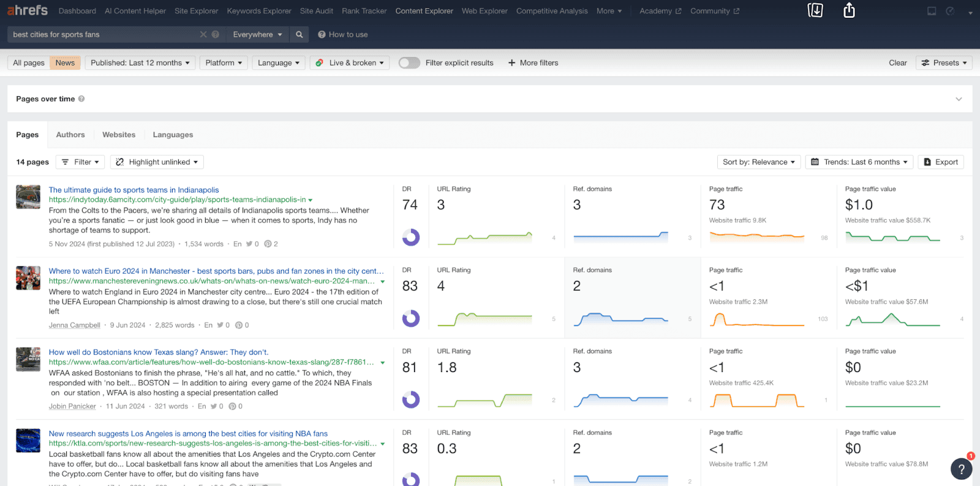Toggle Filter explicit results switch

coord(409,62)
